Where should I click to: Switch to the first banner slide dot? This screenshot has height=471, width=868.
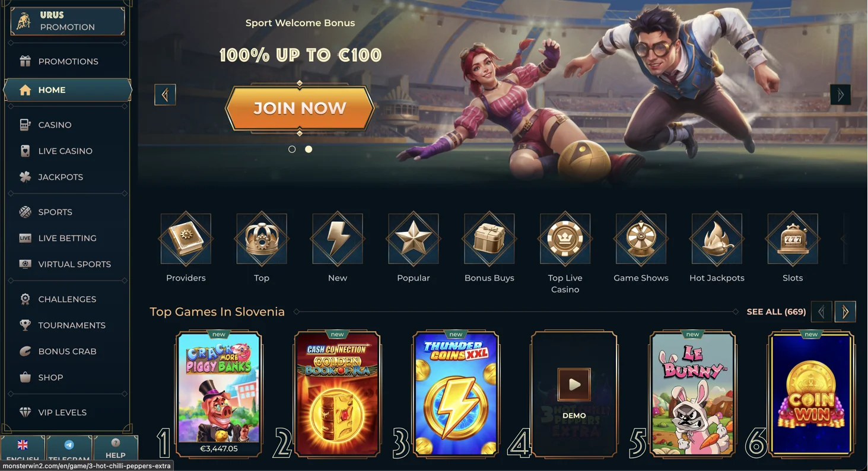(292, 149)
